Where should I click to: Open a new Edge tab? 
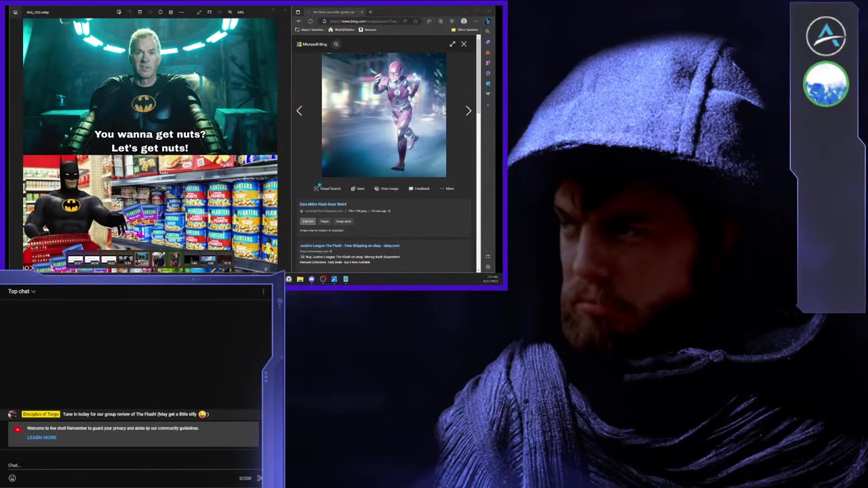pyautogui.click(x=370, y=12)
